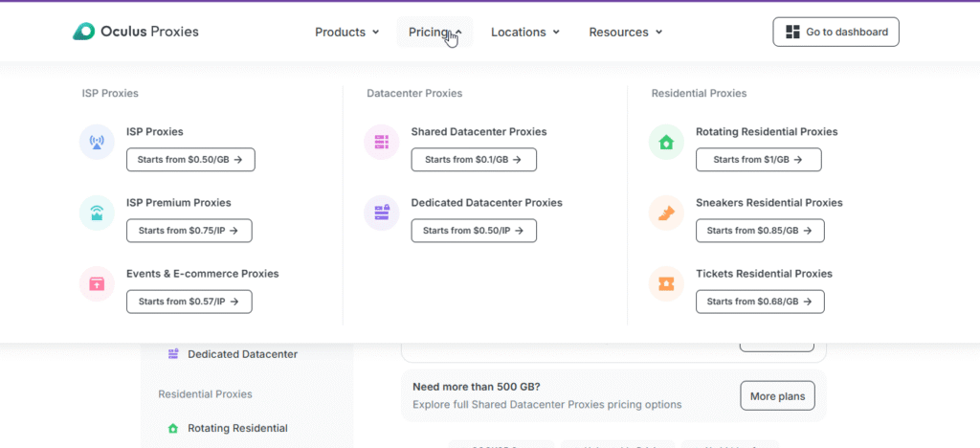Click Starts from $0.50/GB button
The height and width of the screenshot is (448, 980).
click(190, 159)
